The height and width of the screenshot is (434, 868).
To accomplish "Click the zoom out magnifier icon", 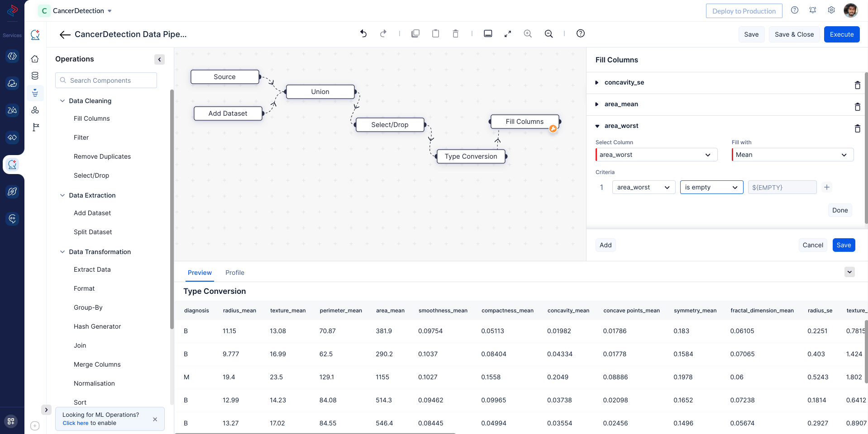I will (548, 33).
